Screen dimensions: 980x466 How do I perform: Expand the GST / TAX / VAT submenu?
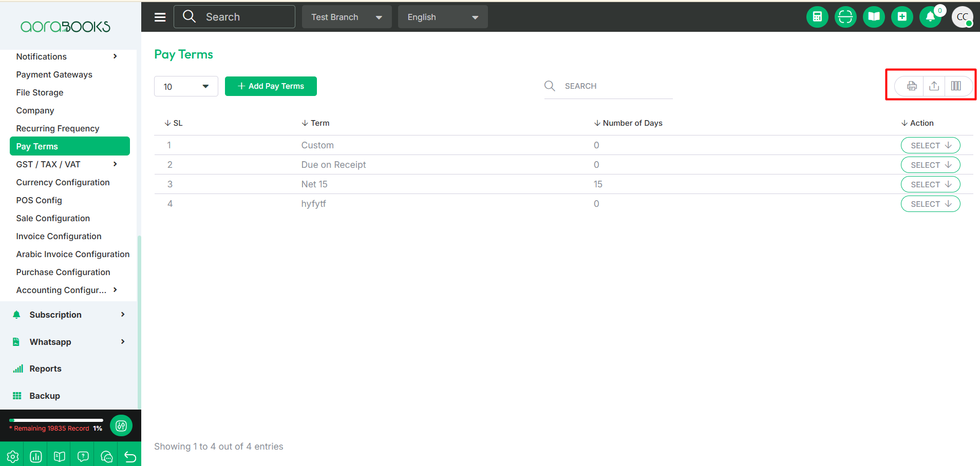115,164
